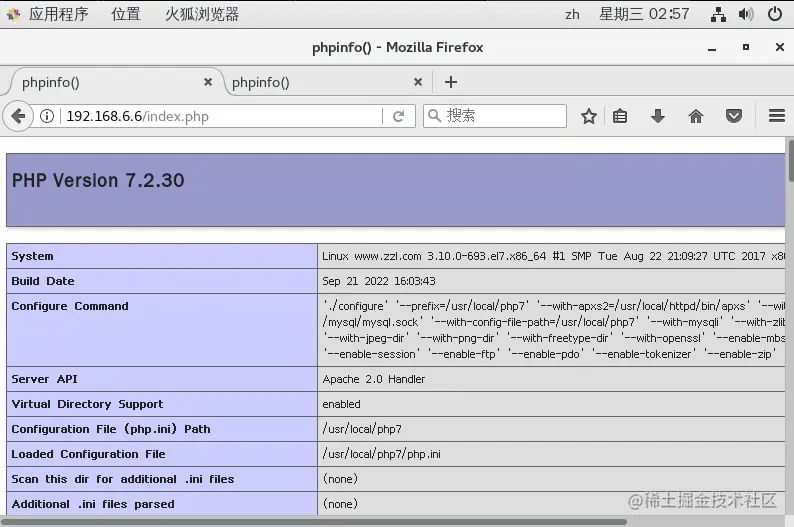This screenshot has height=527, width=794.
Task: Open the downloads arrow icon
Action: [x=657, y=116]
